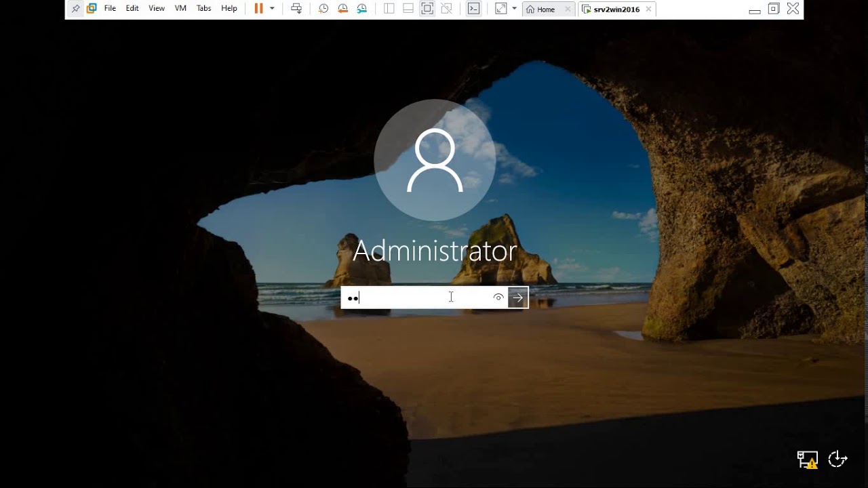The image size is (868, 488).
Task: Toggle the thumbnail bar view
Action: coord(408,9)
